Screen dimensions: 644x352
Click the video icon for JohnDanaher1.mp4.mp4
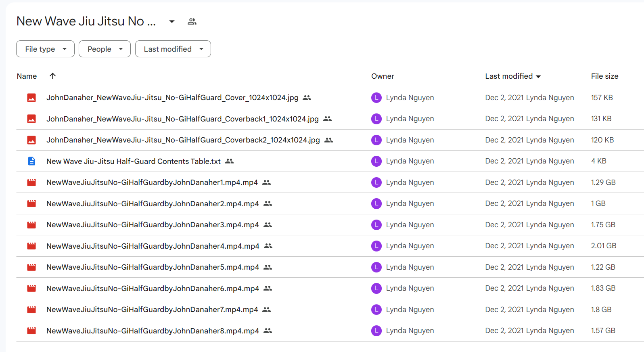31,182
